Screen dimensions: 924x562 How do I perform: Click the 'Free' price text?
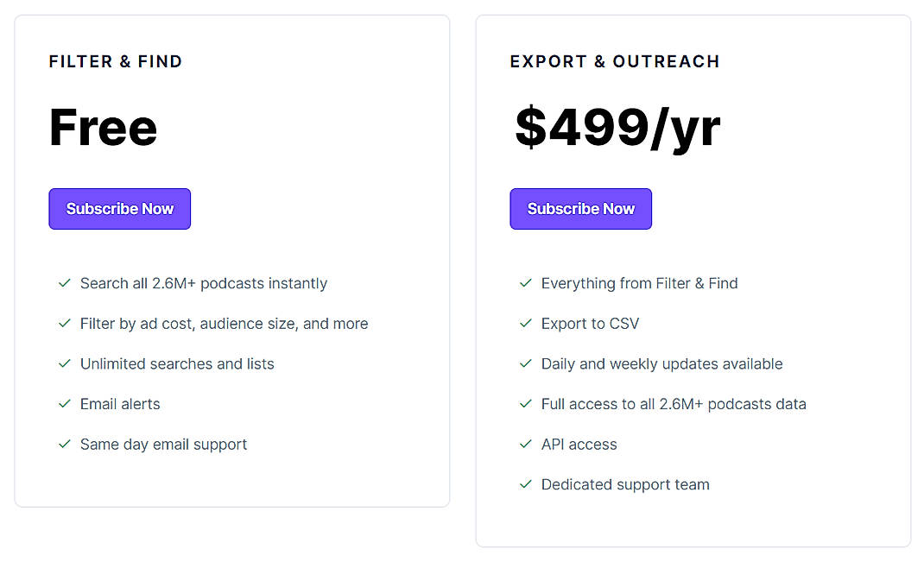click(103, 126)
